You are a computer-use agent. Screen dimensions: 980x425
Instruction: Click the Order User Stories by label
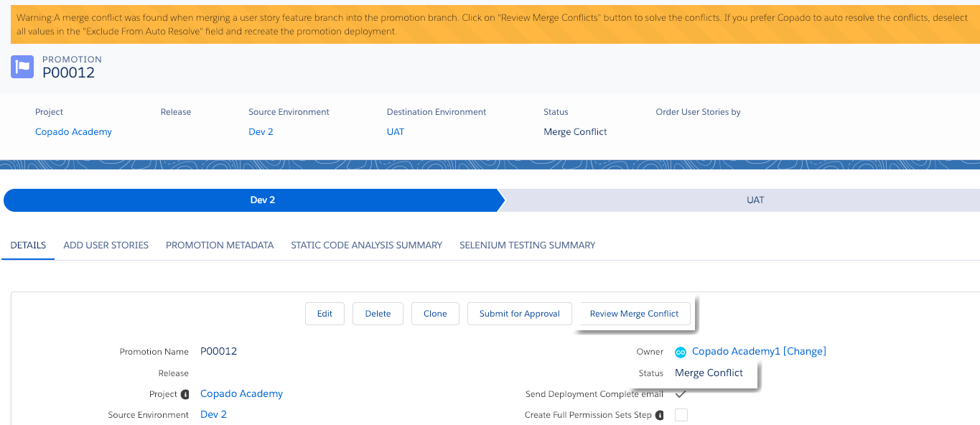698,112
